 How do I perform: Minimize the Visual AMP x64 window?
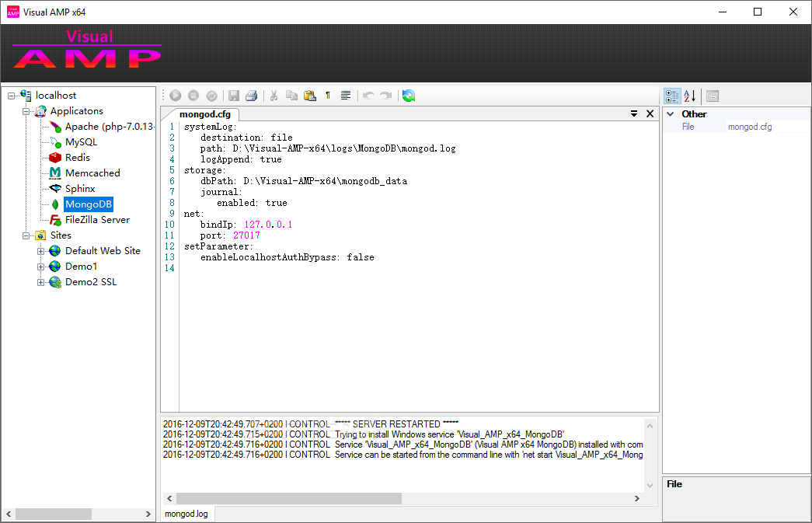723,12
